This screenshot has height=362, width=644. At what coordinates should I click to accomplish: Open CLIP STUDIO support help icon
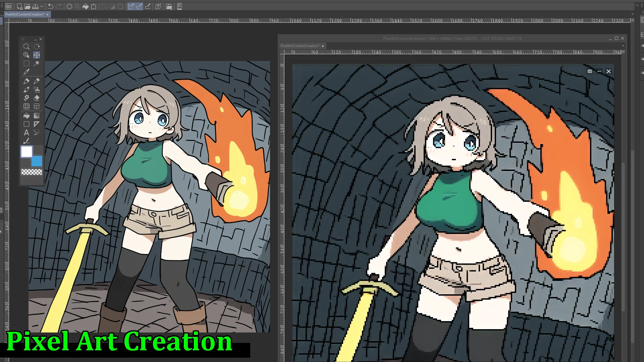pos(158,6)
